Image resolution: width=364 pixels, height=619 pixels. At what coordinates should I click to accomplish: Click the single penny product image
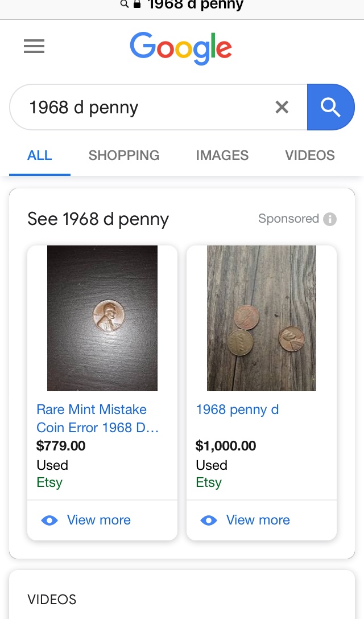coord(102,318)
